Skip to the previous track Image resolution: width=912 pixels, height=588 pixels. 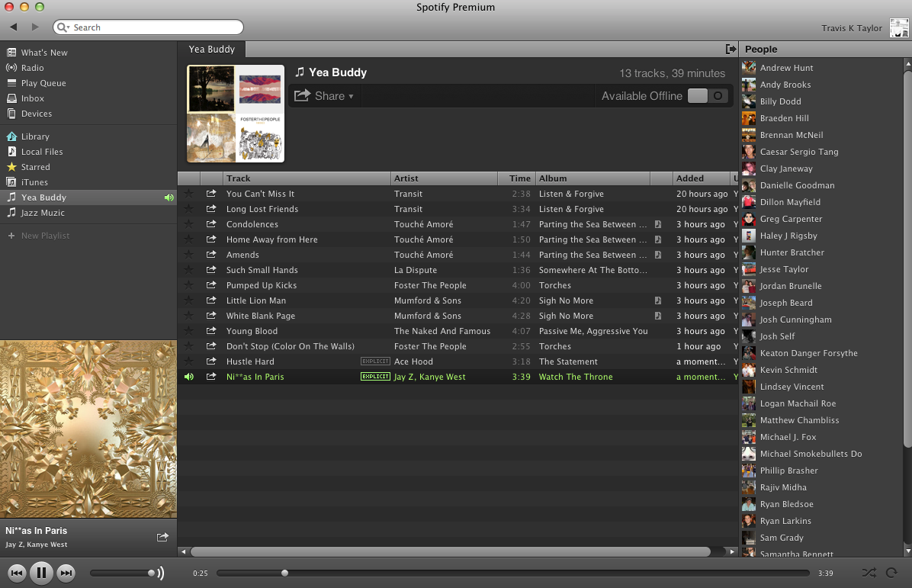click(16, 573)
